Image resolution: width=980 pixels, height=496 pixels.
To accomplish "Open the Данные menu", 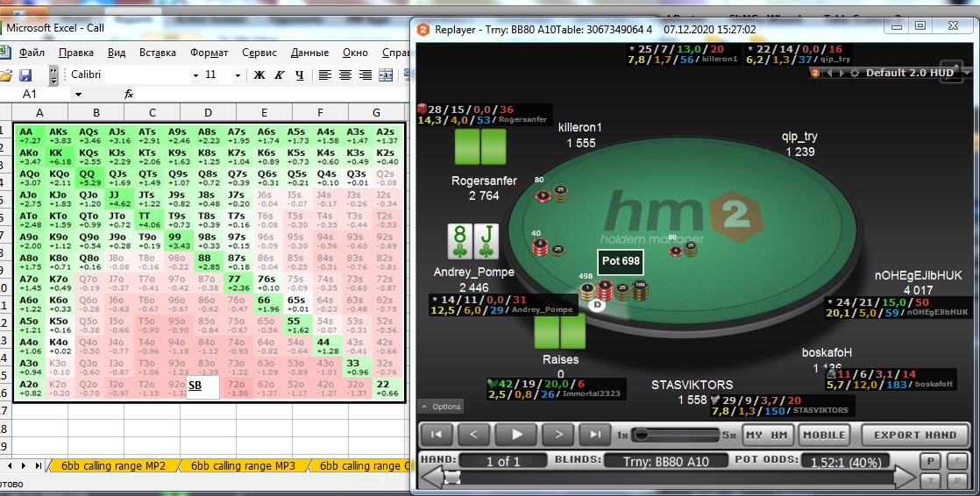I will pos(309,53).
